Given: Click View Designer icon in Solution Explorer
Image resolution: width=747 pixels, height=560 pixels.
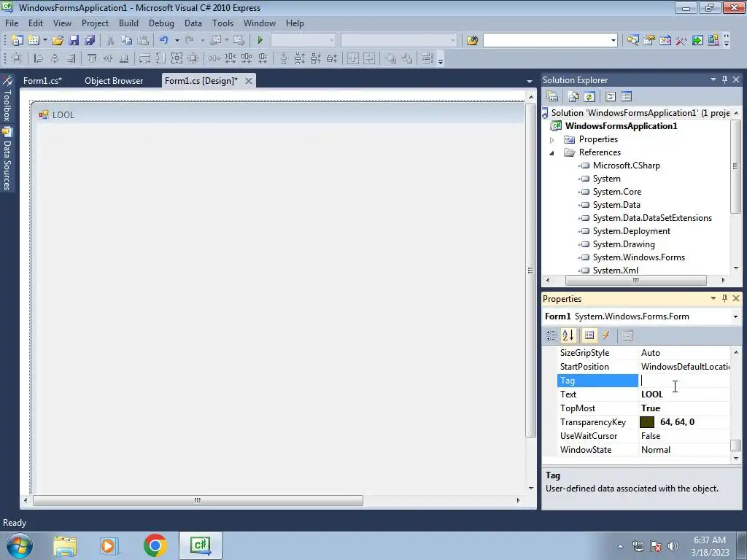Looking at the screenshot, I should (x=627, y=97).
